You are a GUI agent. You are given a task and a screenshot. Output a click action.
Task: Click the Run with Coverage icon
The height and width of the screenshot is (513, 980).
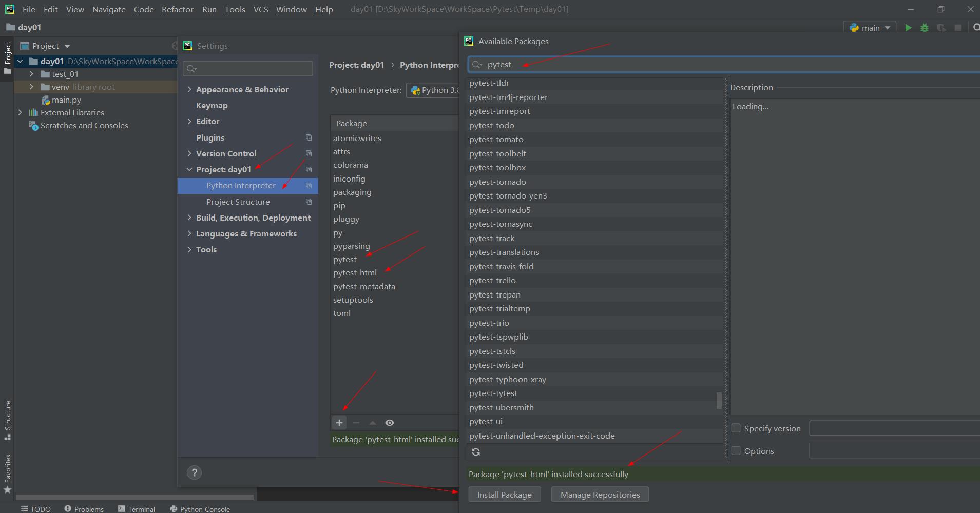tap(941, 28)
